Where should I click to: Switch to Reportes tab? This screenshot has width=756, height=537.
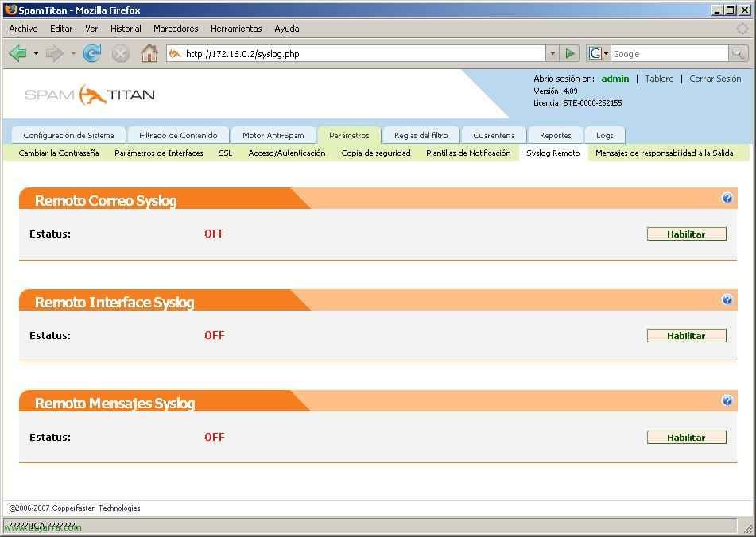556,135
